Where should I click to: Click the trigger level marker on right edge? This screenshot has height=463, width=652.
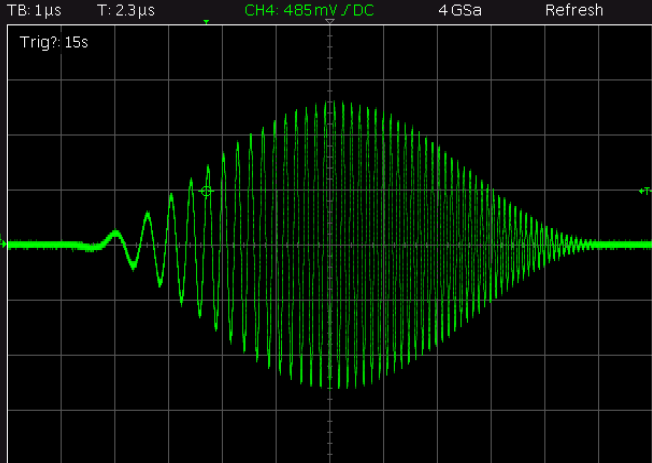(644, 190)
